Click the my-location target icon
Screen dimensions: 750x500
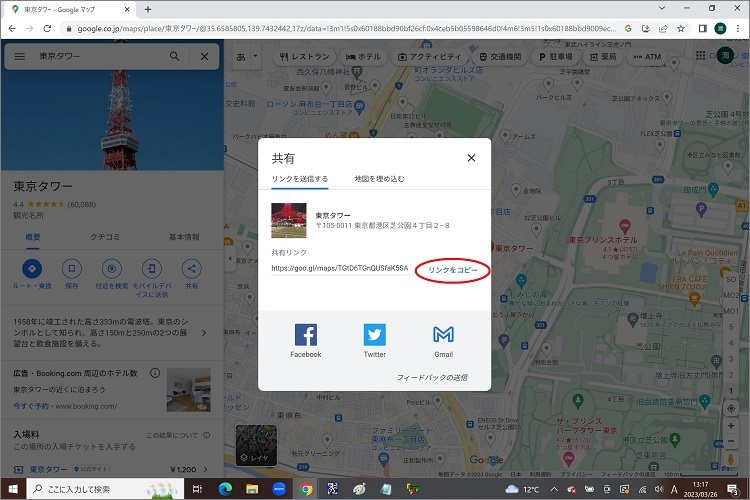click(x=731, y=408)
